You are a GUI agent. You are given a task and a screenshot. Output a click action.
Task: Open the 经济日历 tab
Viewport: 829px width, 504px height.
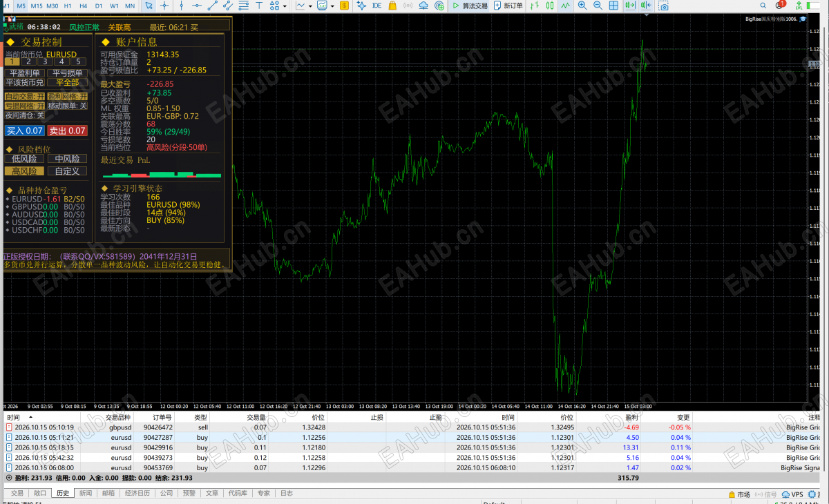(x=137, y=494)
